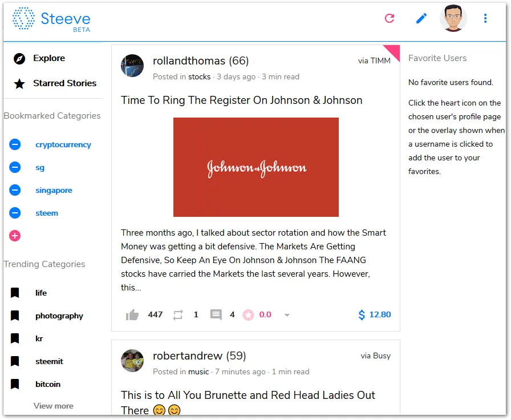This screenshot has width=511, height=420.
Task: Open robertandrew avatar image
Action: point(132,361)
